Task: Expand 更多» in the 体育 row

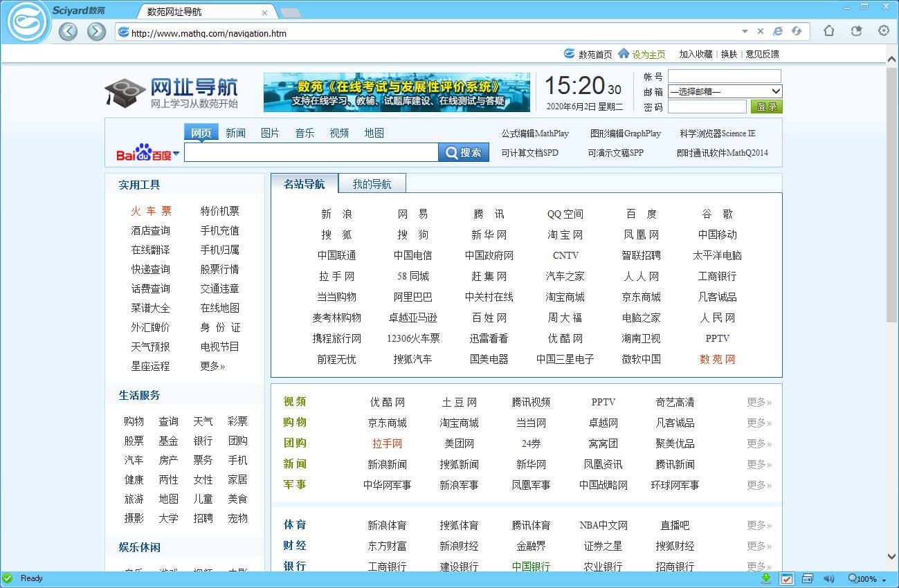Action: (x=759, y=525)
